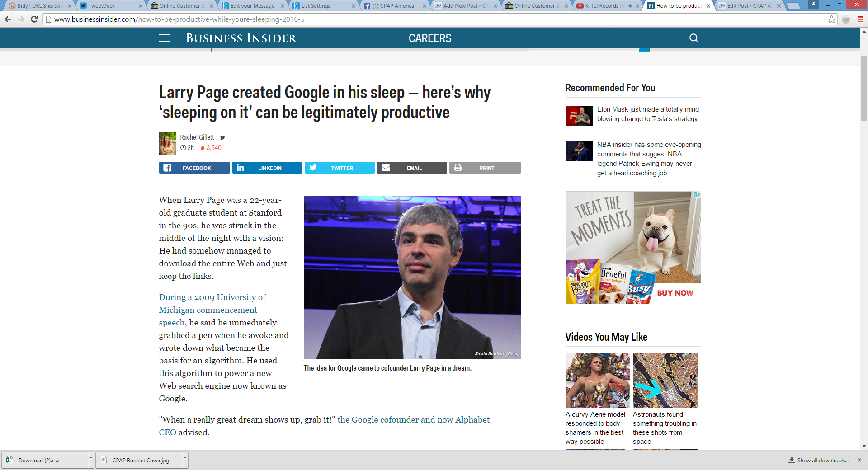This screenshot has height=470, width=868.
Task: Click the Show all downloads link
Action: [822, 460]
